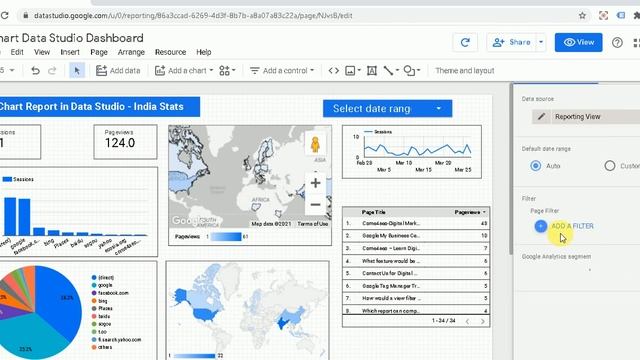
Task: Select the line drawing tool
Action: pos(388,71)
